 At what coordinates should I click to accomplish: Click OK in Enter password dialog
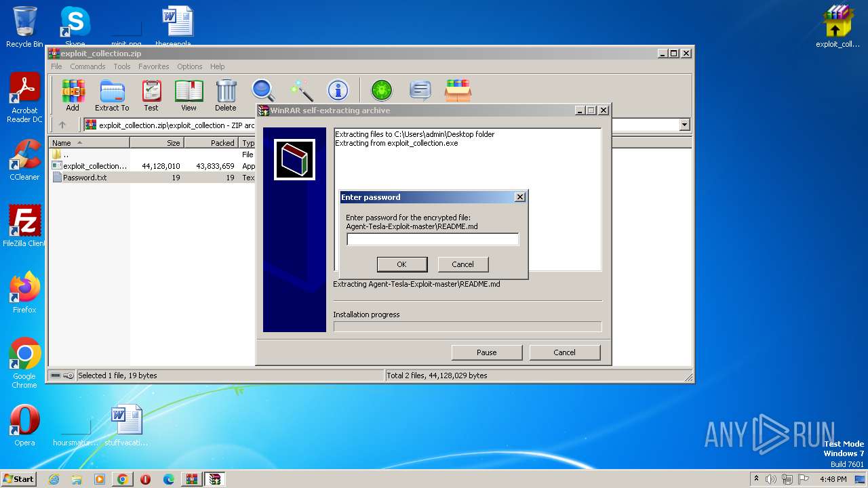point(401,264)
